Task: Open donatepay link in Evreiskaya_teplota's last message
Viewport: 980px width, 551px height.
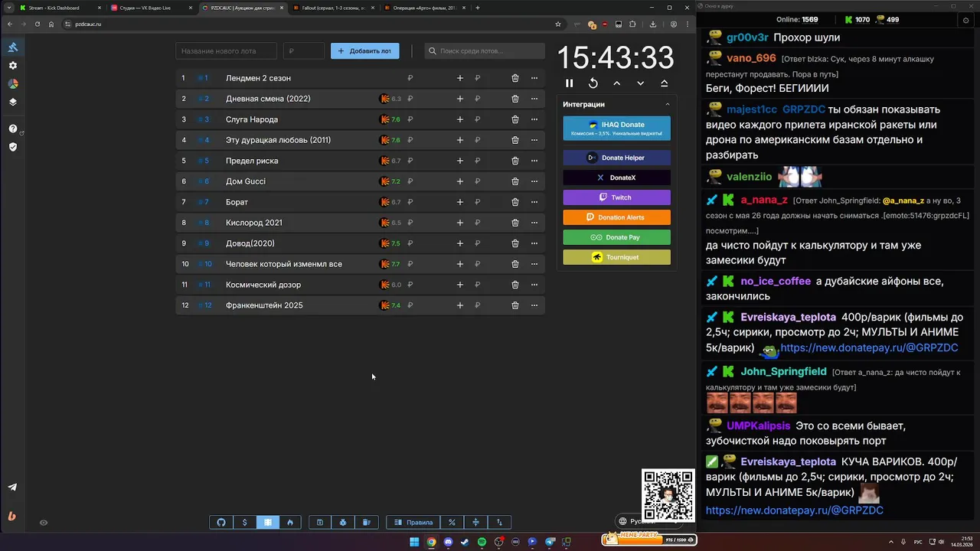Action: pyautogui.click(x=795, y=510)
